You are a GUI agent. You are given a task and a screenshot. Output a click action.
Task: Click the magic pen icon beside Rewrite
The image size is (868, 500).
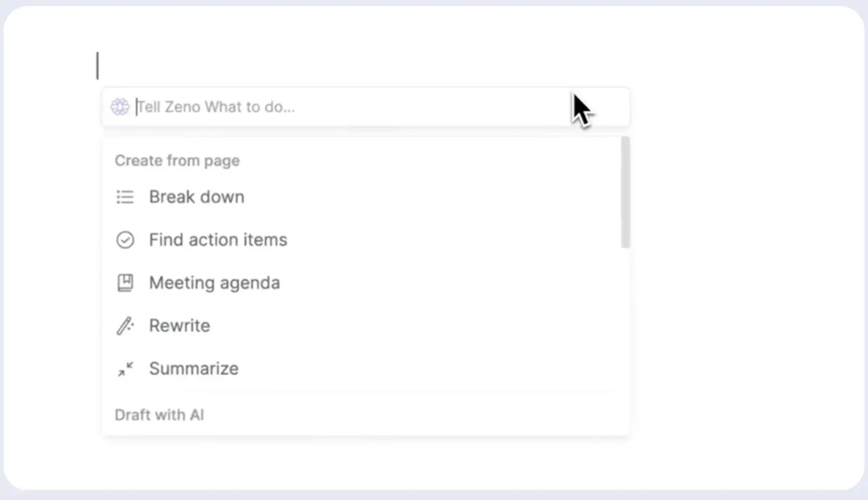click(x=125, y=325)
